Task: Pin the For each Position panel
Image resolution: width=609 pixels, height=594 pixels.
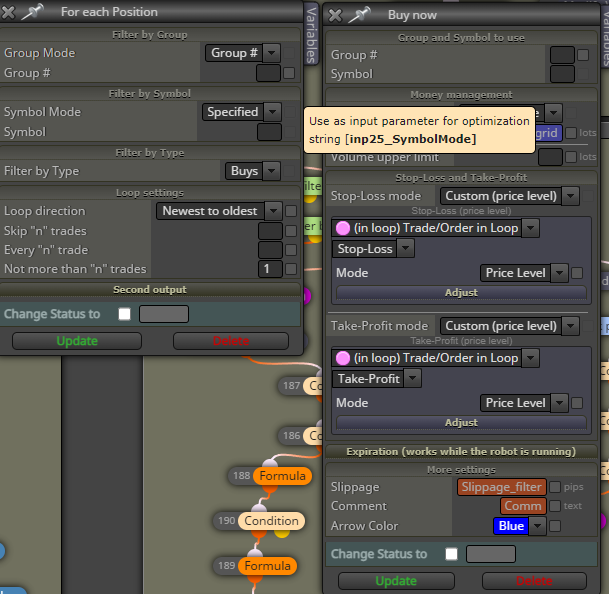Action: [x=33, y=12]
